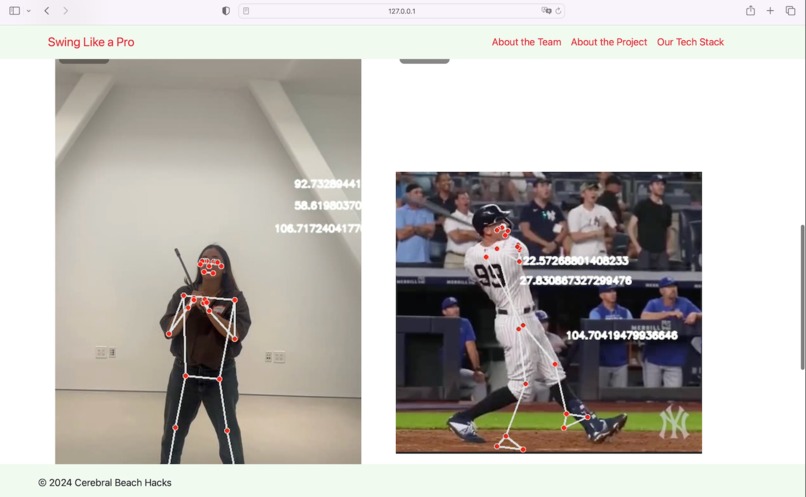Select the 22.57268801408233 angle value
The height and width of the screenshot is (497, 806).
(x=576, y=261)
